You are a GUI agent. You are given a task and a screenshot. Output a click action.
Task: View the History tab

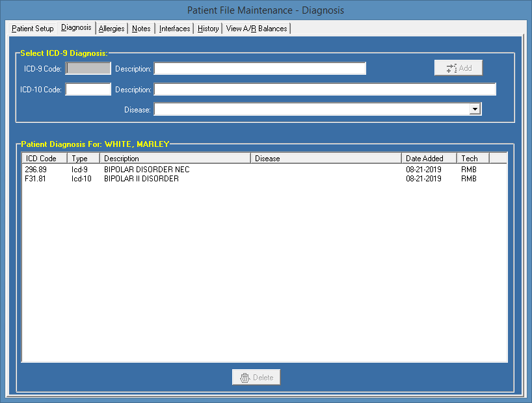click(x=207, y=28)
